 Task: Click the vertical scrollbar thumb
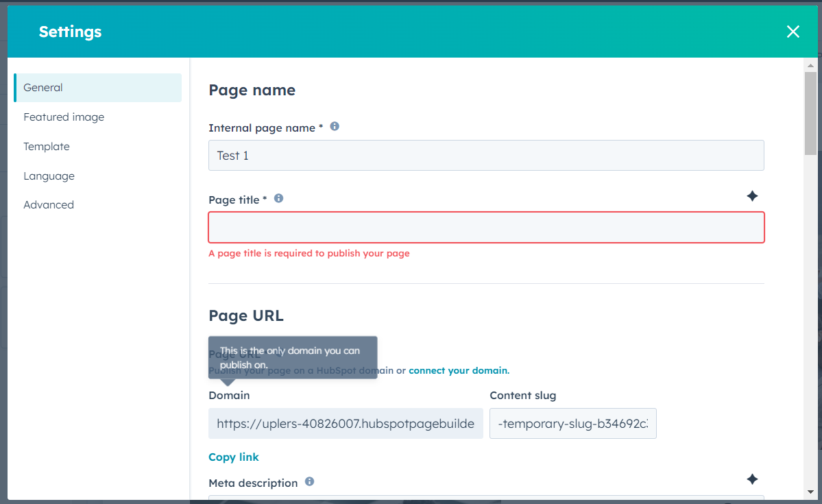pyautogui.click(x=810, y=113)
